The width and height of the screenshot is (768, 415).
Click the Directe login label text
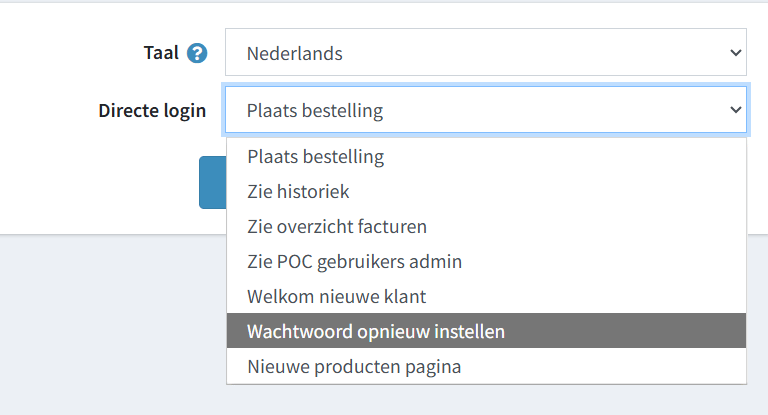[x=152, y=110]
